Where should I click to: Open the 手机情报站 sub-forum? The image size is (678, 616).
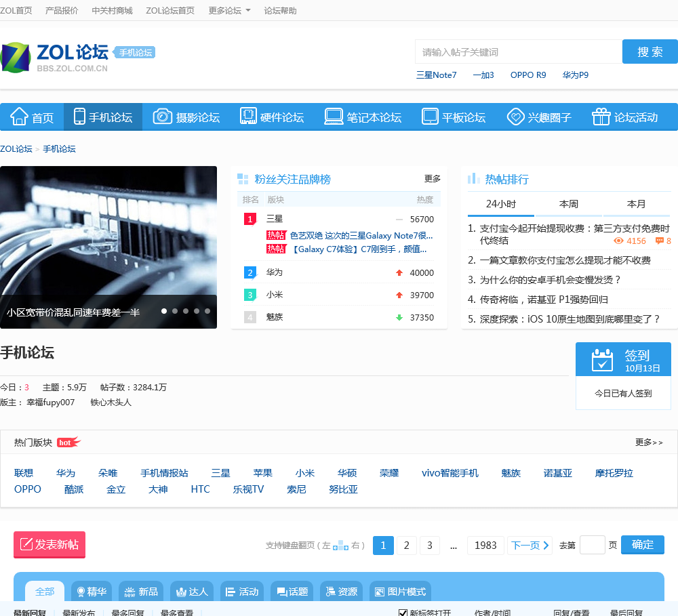coord(164,473)
